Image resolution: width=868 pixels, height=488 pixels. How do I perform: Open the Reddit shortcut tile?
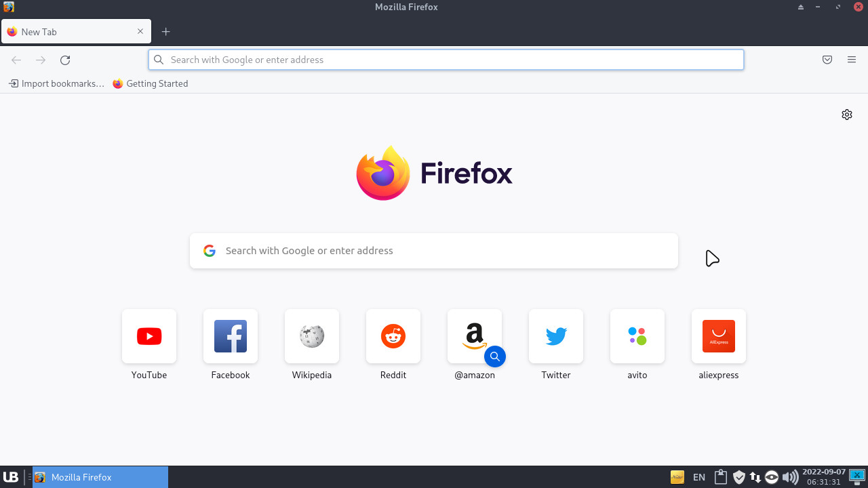click(x=393, y=336)
